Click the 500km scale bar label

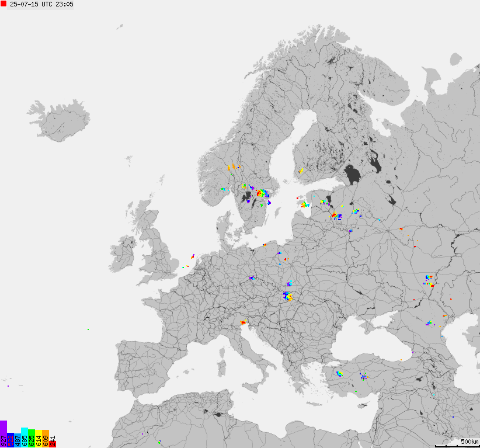click(469, 442)
